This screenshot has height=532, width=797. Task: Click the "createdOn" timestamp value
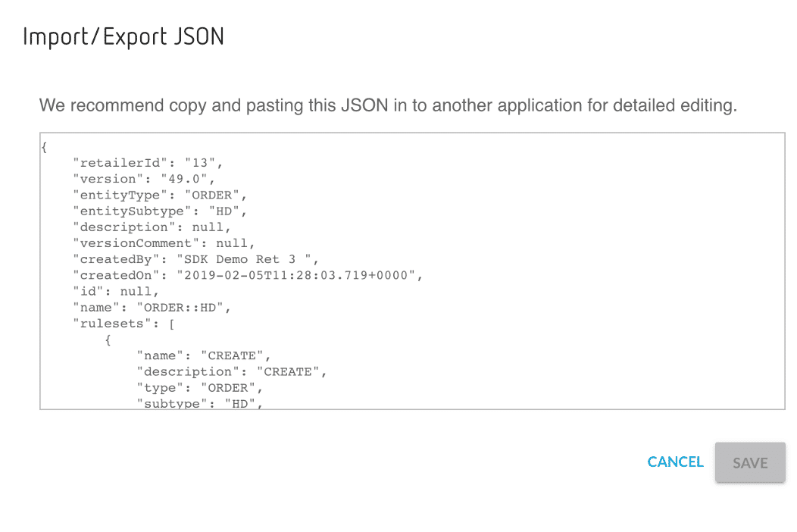click(x=295, y=275)
